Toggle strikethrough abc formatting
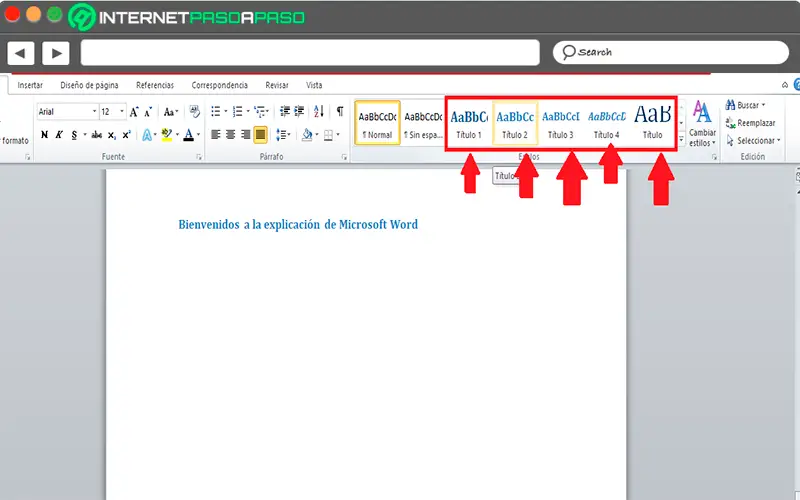Screen dimensions: 800x500 point(96,135)
